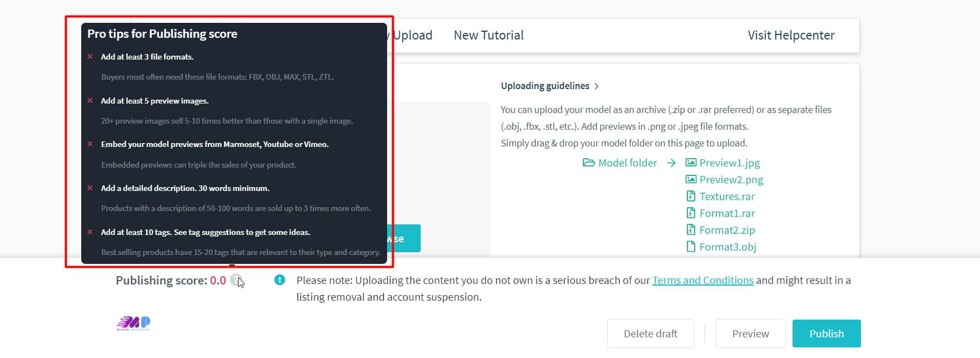
Task: Click the green notice icon before 'Please note'
Action: (x=280, y=280)
